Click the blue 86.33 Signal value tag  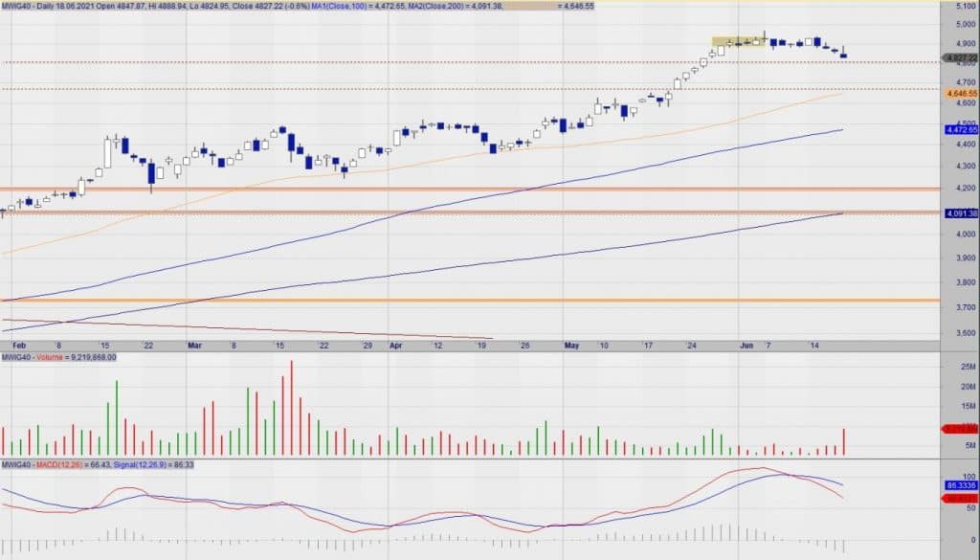(960, 486)
